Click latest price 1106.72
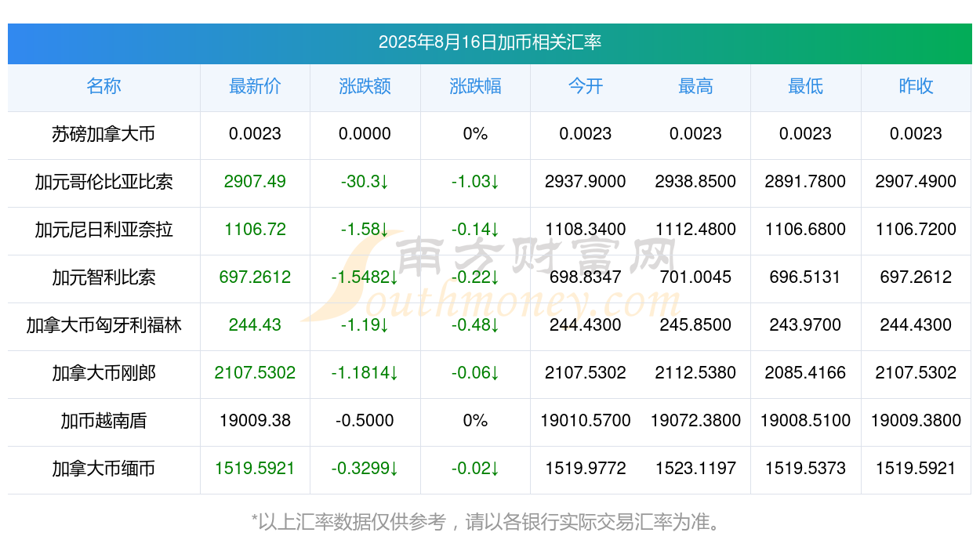980x547 pixels. click(255, 230)
